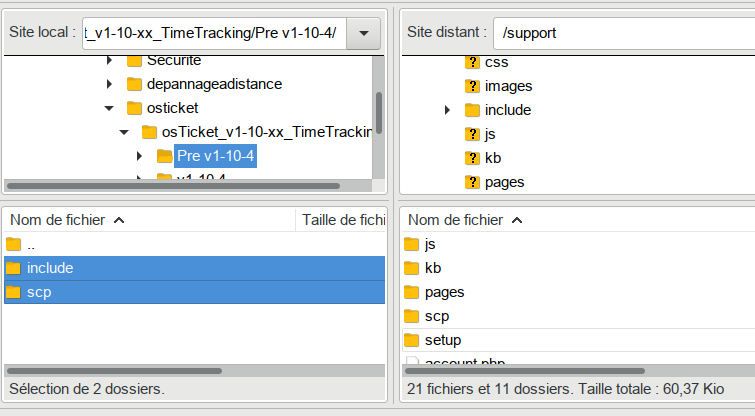Select the remote setup folder icon
This screenshot has height=416, width=755.
412,340
